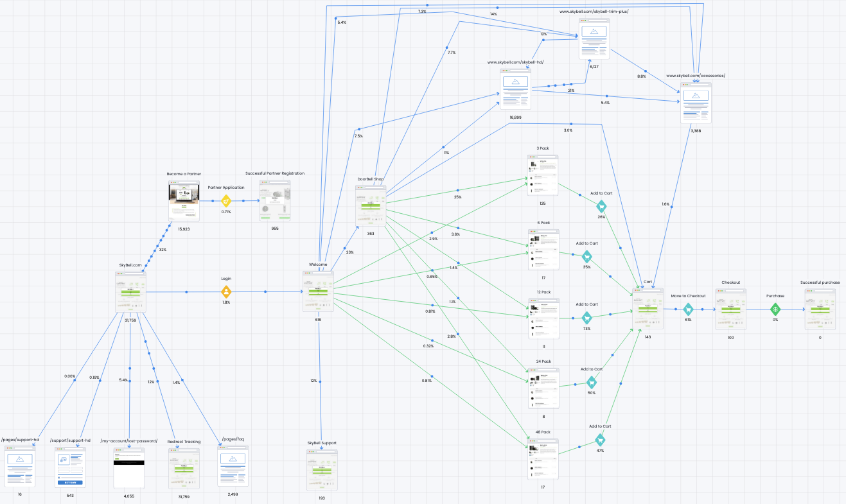Image resolution: width=846 pixels, height=504 pixels.
Task: Select the 6 Pack product page thumbnail
Action: [543, 251]
